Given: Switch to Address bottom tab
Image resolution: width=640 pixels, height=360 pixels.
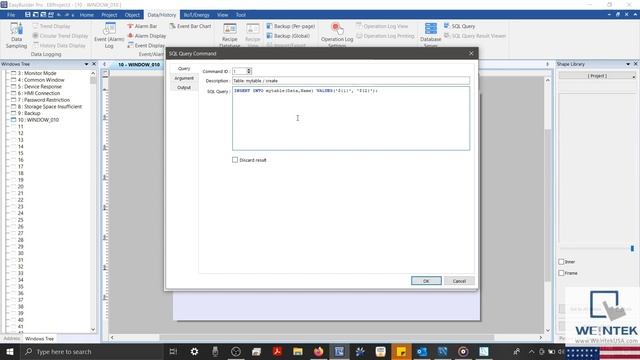Looking at the screenshot, I should [11, 339].
